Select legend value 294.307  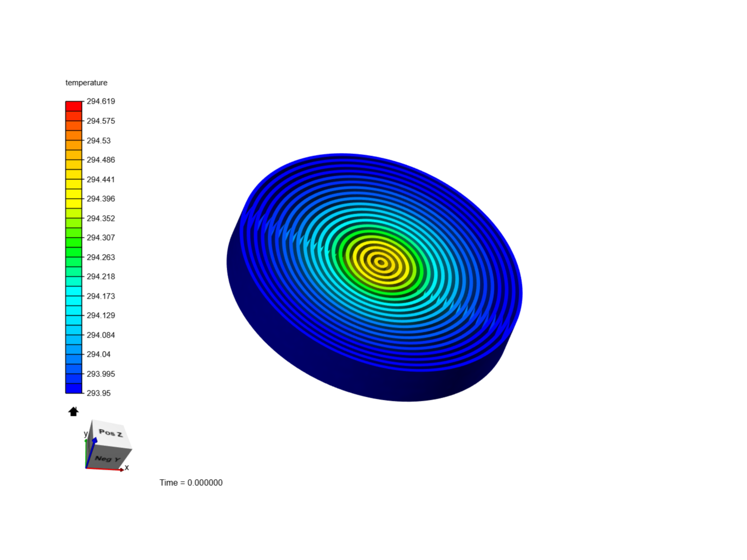pos(101,237)
